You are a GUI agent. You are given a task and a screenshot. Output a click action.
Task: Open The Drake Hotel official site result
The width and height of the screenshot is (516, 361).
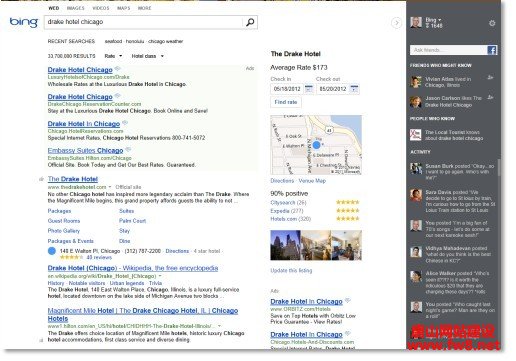[x=73, y=179]
